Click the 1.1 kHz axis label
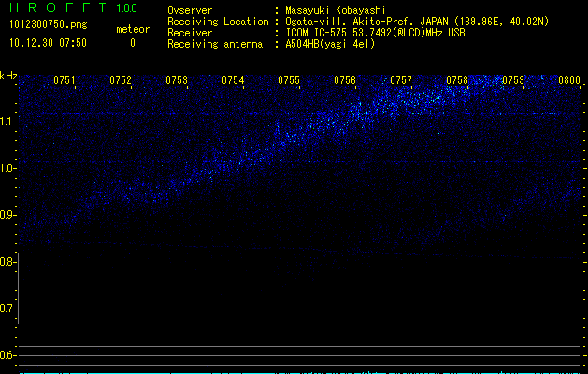The image size is (588, 374). click(7, 122)
